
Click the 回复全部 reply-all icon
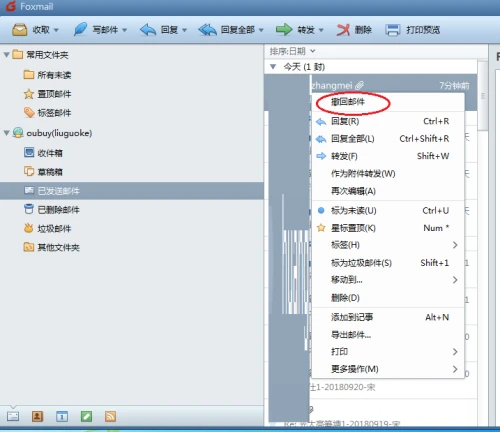click(207, 30)
